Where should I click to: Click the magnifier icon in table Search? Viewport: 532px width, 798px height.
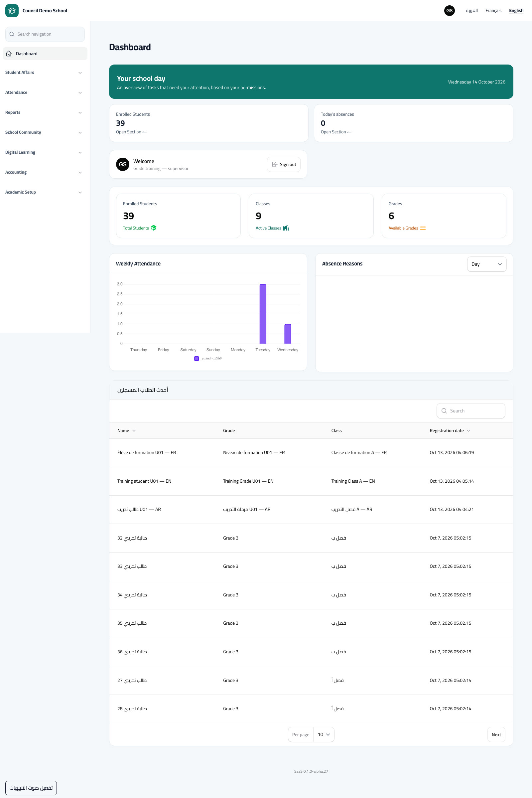pos(444,411)
